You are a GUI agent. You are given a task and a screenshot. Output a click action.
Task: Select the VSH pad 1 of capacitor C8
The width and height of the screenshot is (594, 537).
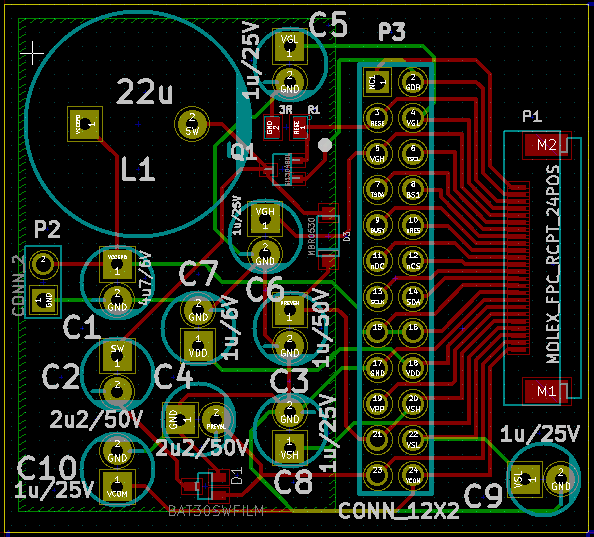[289, 448]
